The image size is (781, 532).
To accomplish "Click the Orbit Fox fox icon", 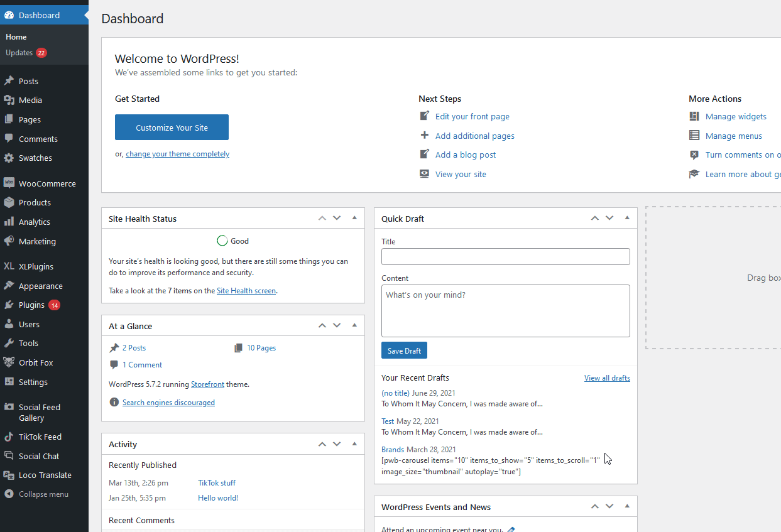I will pos(9,362).
